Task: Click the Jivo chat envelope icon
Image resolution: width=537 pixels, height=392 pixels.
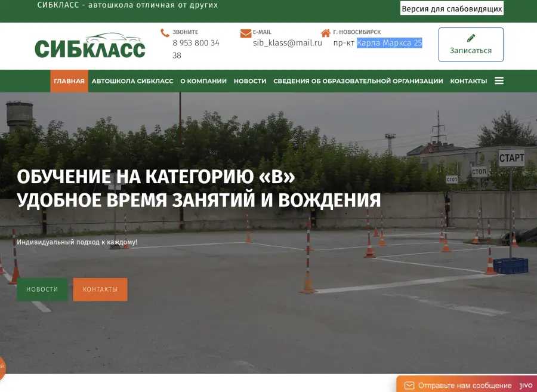Action: [x=409, y=385]
